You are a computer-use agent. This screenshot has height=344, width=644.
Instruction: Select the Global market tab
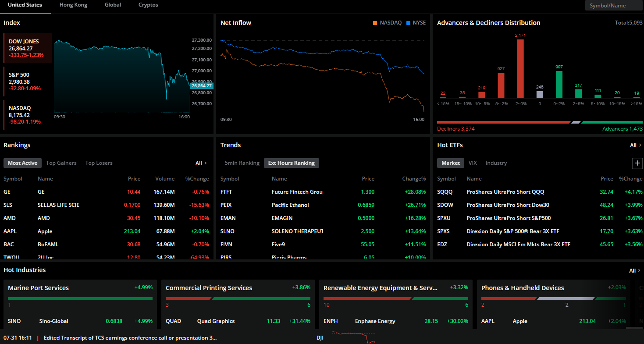point(113,5)
